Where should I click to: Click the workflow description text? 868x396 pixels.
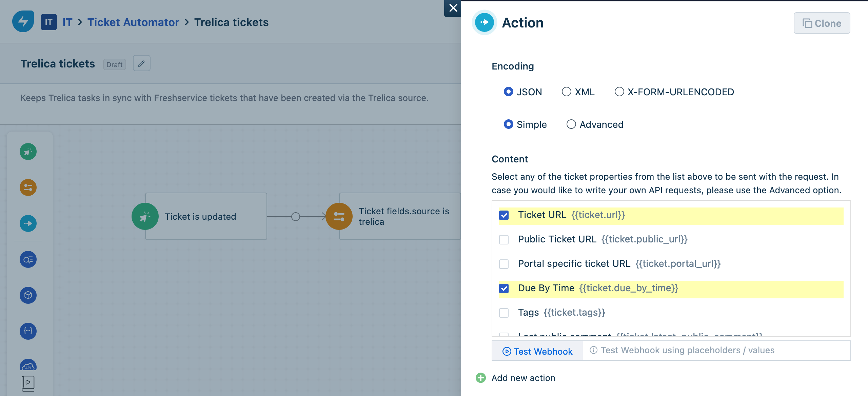[224, 98]
